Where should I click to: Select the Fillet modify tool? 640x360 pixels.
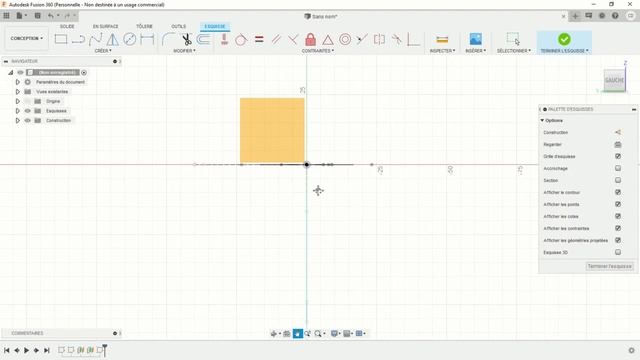(168, 39)
